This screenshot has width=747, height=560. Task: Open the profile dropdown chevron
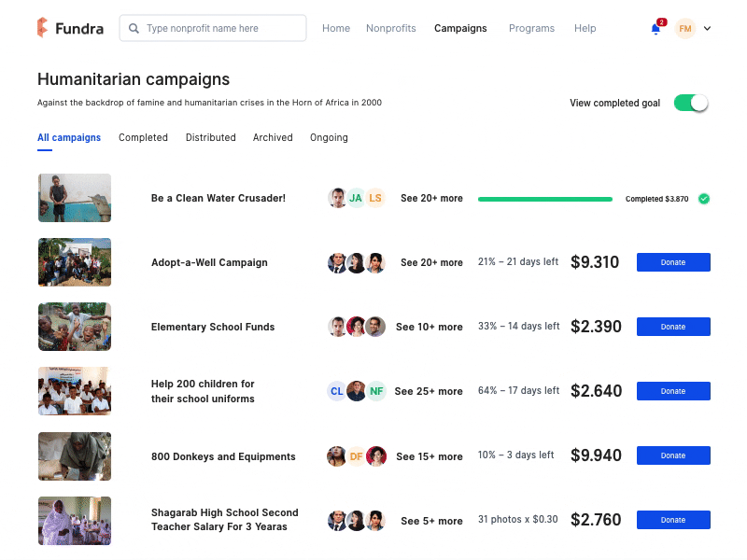pos(707,29)
